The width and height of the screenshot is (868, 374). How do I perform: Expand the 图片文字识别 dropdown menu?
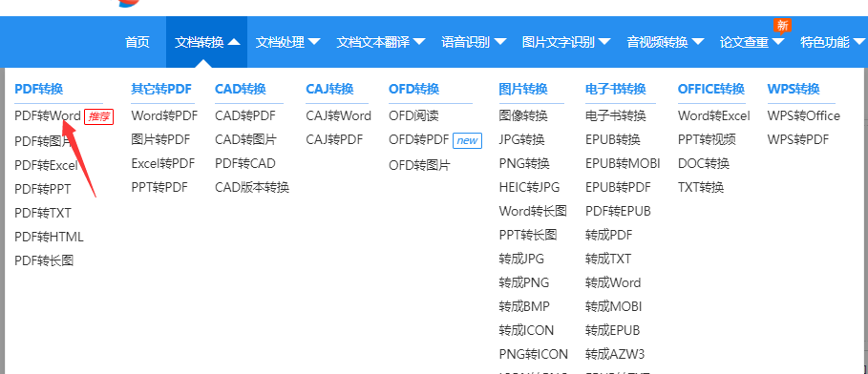pyautogui.click(x=566, y=42)
